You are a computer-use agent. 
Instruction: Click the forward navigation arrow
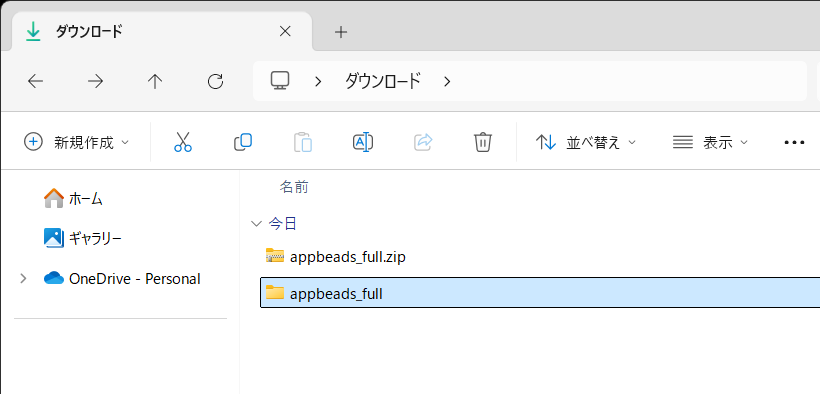(95, 81)
